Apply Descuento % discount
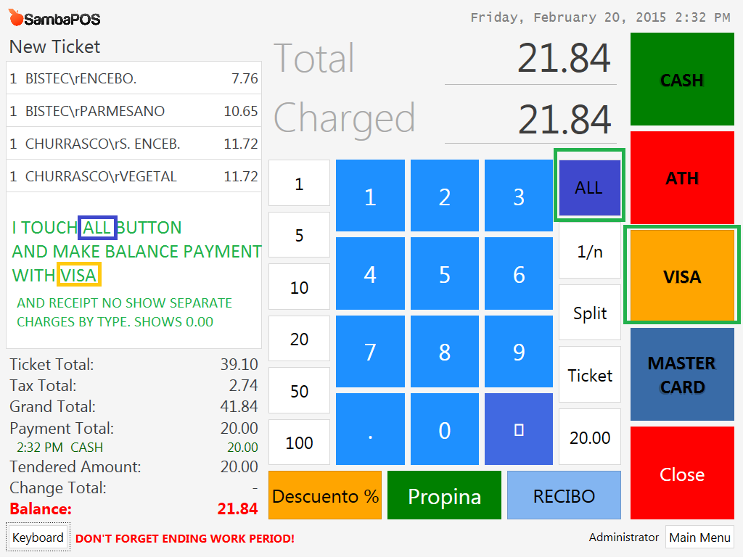 pos(325,495)
